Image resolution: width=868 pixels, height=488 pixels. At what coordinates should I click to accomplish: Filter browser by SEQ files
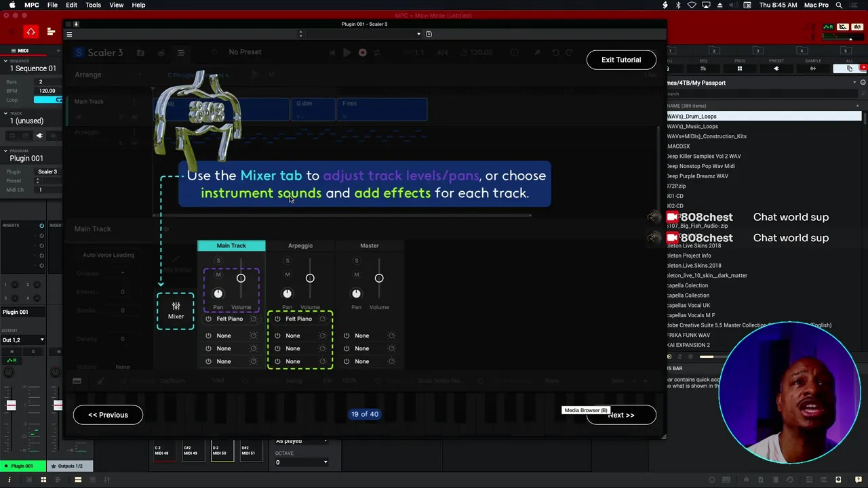[703, 68]
